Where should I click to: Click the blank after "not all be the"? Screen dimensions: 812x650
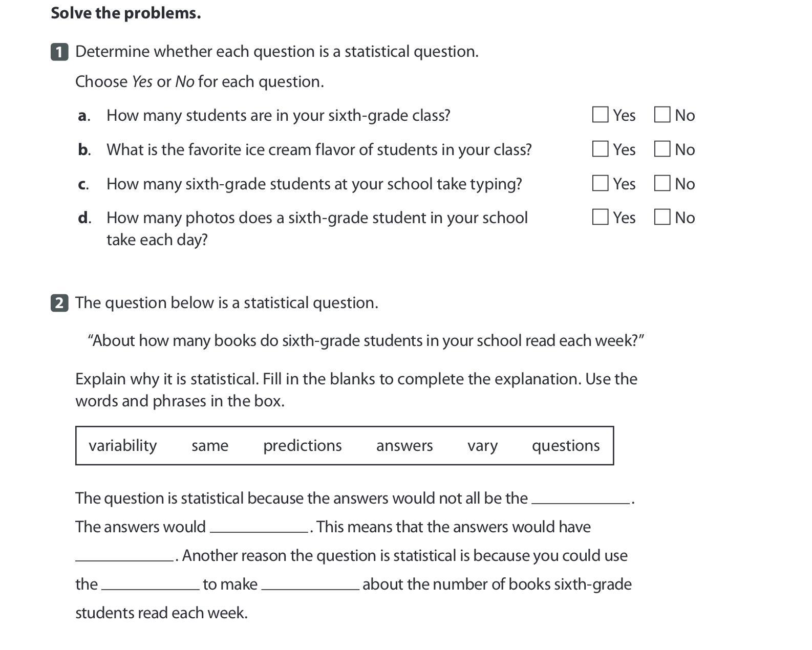[x=581, y=498]
